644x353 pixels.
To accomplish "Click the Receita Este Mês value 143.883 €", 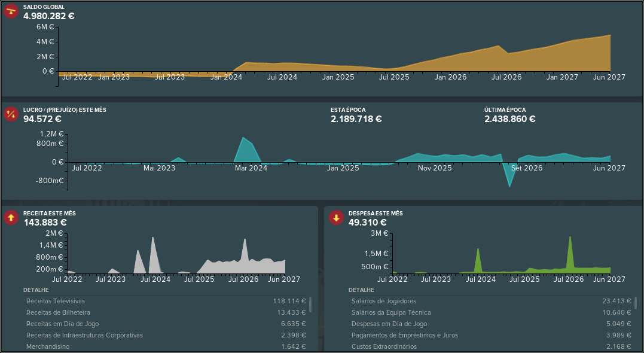I will pos(45,223).
